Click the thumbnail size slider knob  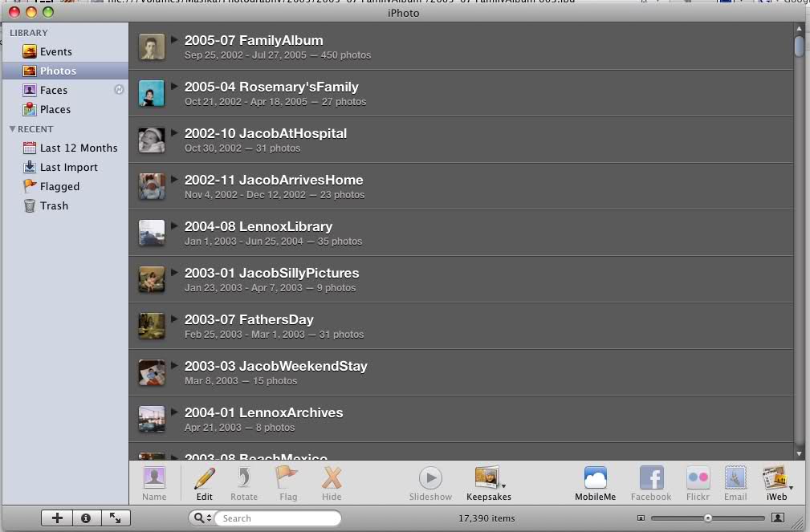point(708,518)
